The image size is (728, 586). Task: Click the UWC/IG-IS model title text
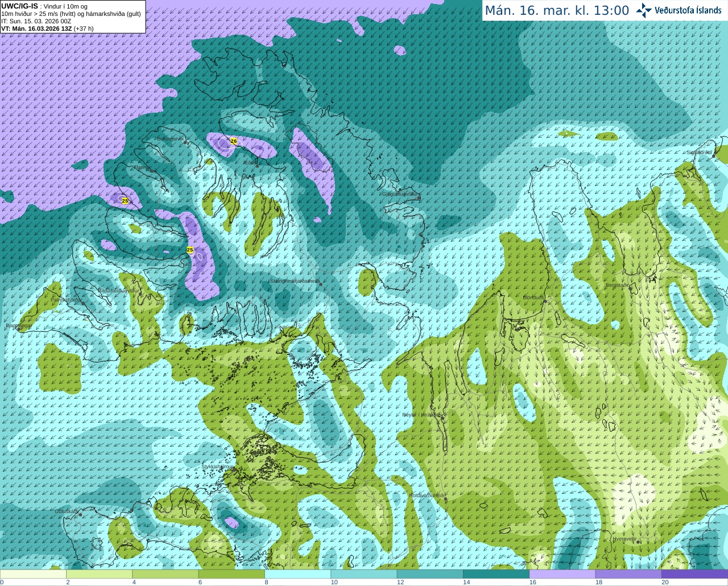coord(19,6)
